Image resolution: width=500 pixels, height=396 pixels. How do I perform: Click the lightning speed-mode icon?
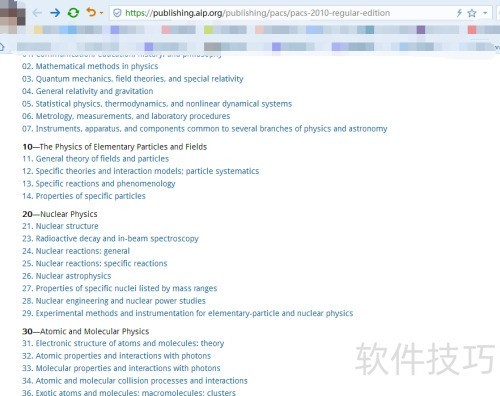coord(459,13)
